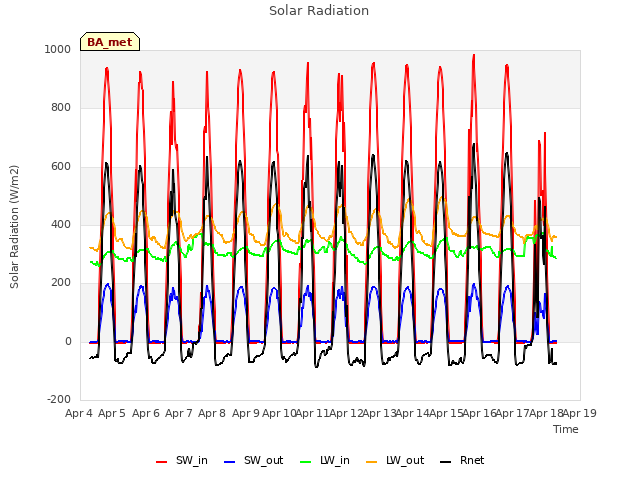This screenshot has width=640, height=480.
Task: Click the Apr 4 x-axis label
Action: (79, 413)
